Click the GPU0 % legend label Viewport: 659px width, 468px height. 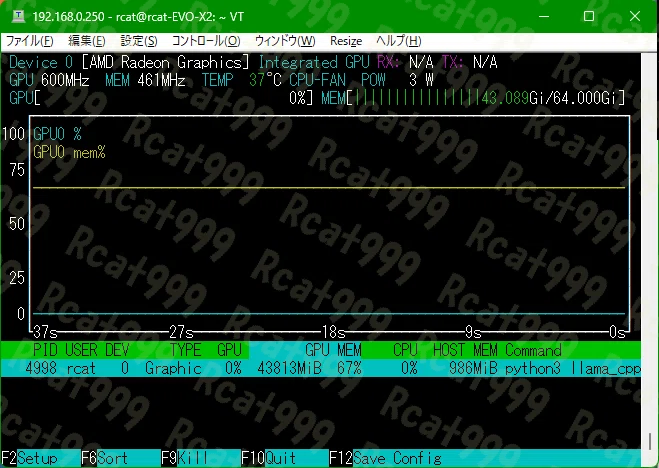click(x=57, y=134)
